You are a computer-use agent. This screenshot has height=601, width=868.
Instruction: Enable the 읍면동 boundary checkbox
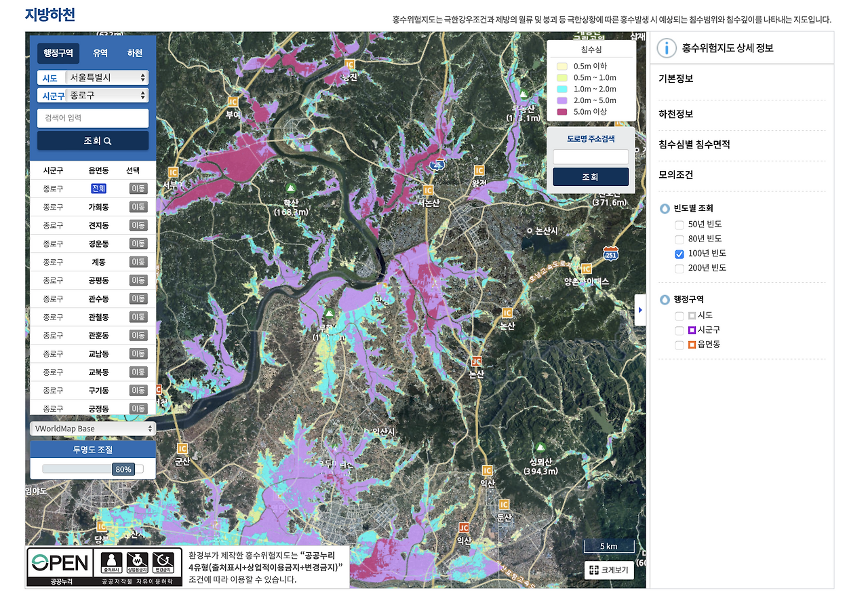point(679,344)
